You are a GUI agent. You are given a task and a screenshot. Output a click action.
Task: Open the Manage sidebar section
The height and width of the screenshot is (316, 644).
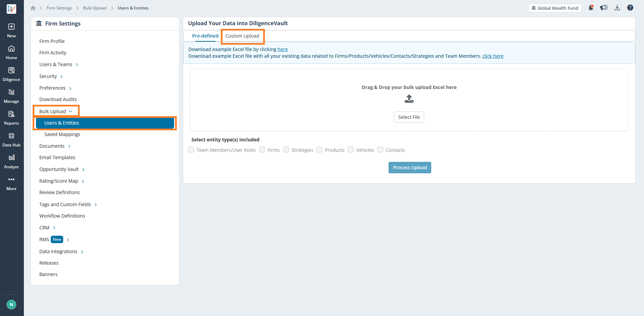[11, 96]
